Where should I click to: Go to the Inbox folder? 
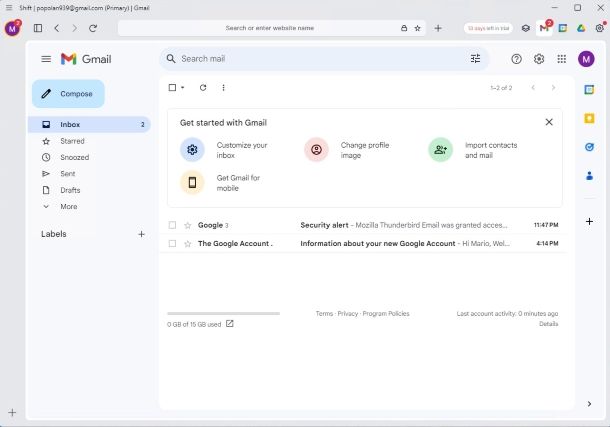coord(89,124)
